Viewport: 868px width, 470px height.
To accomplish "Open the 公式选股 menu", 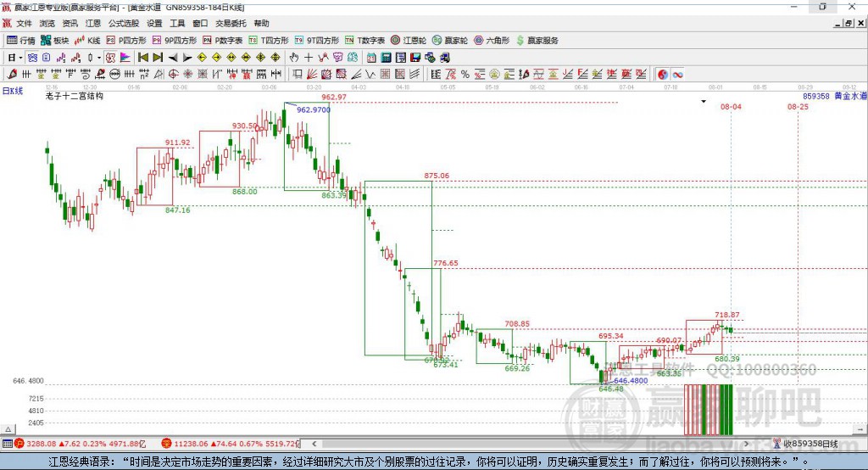I will [x=124, y=23].
